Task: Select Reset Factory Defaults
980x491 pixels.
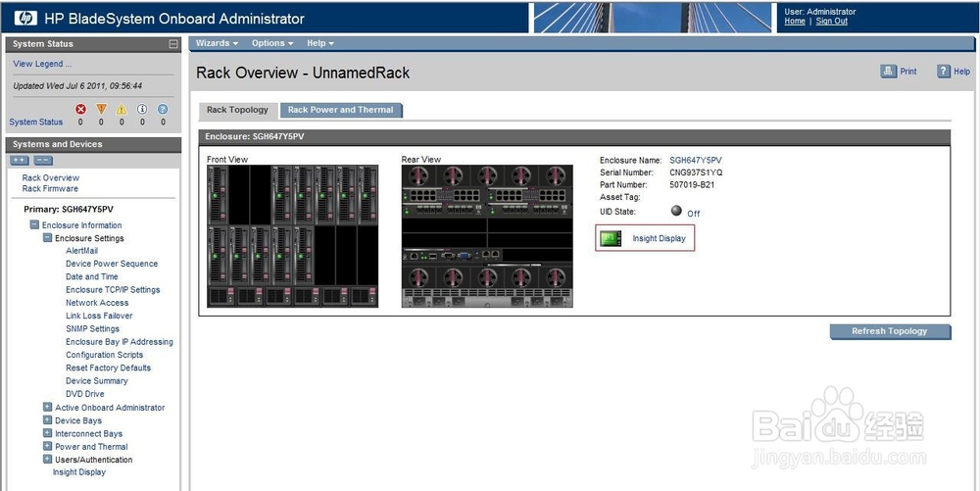Action: (108, 368)
